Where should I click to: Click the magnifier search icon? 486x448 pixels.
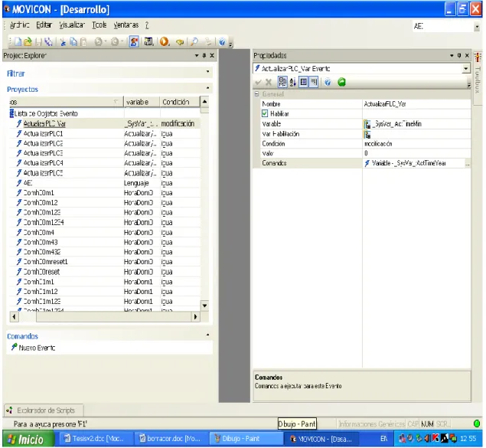pyautogui.click(x=194, y=42)
